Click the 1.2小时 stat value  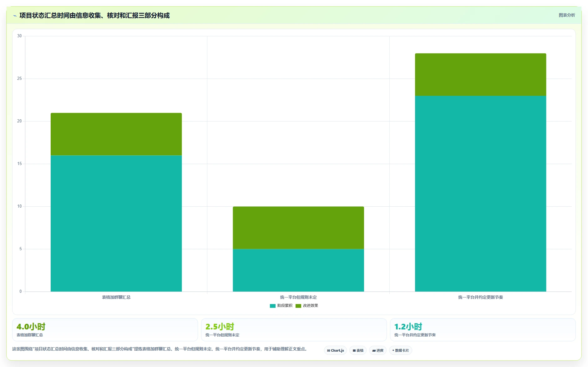[x=408, y=327]
